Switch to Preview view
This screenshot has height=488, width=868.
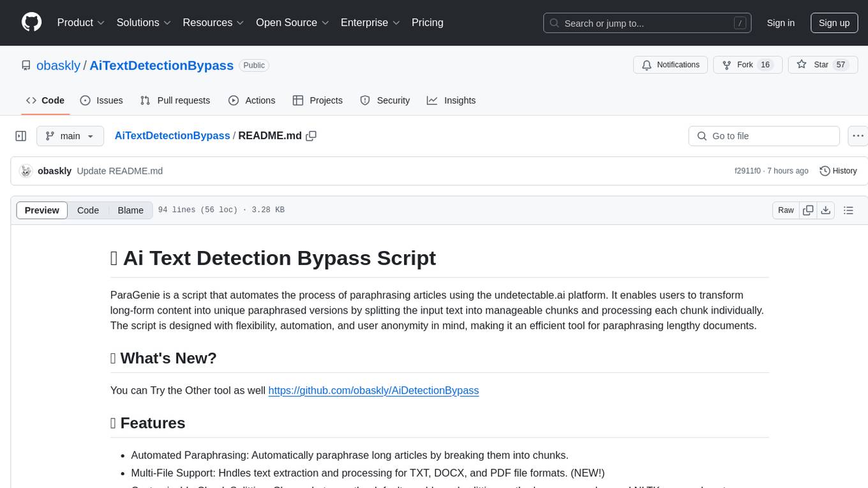tap(42, 210)
